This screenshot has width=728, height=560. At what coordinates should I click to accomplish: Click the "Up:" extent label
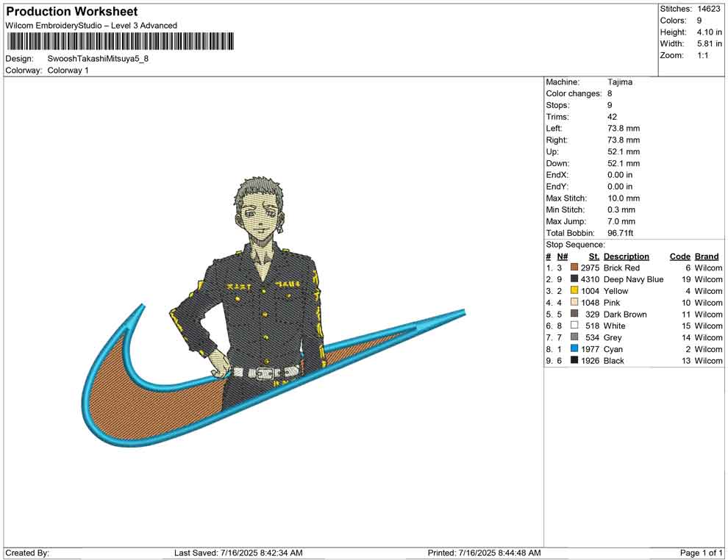click(552, 151)
